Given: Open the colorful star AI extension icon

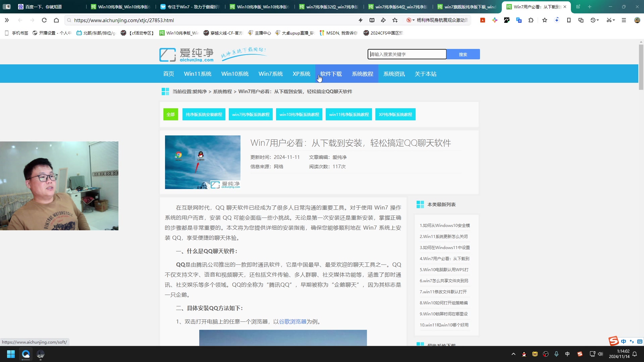Looking at the screenshot, I should click(495, 20).
